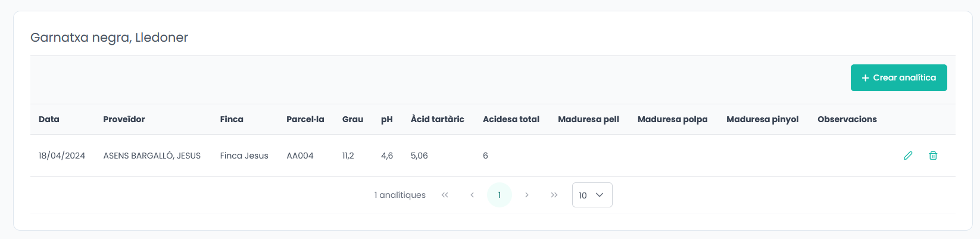
Task: Click the Parcel·la column header
Action: pos(305,119)
